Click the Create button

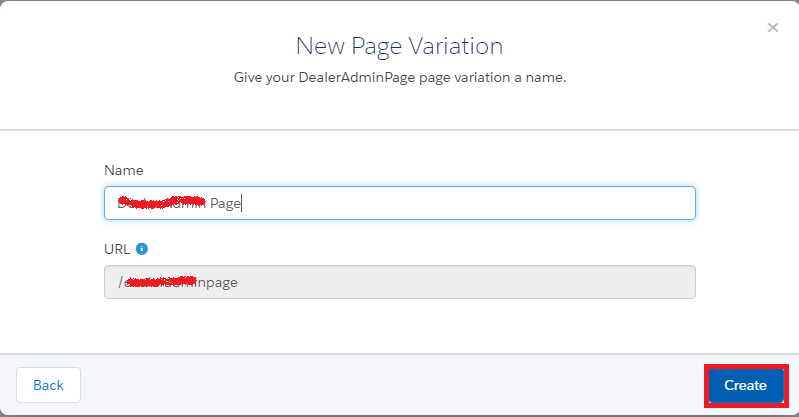[x=745, y=385]
